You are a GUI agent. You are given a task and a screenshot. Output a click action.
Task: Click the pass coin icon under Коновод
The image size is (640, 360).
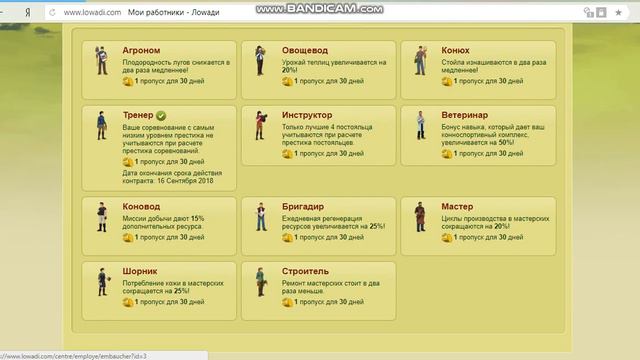click(128, 238)
